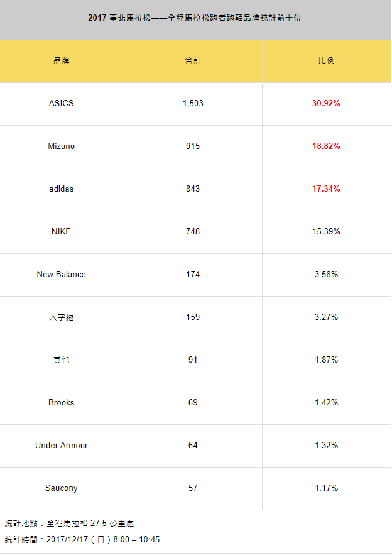The width and height of the screenshot is (392, 555).
Task: Click the 統計時間 2017/12/17 footnote
Action: 82,540
